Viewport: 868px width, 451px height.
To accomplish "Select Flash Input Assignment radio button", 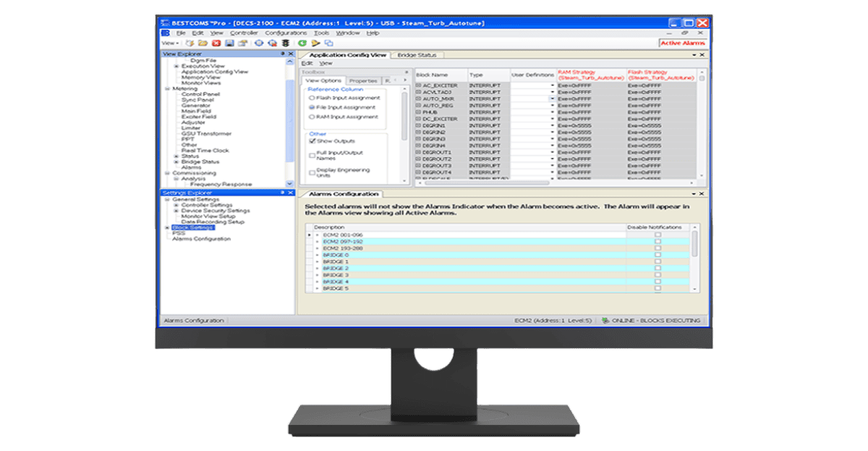I will 312,98.
